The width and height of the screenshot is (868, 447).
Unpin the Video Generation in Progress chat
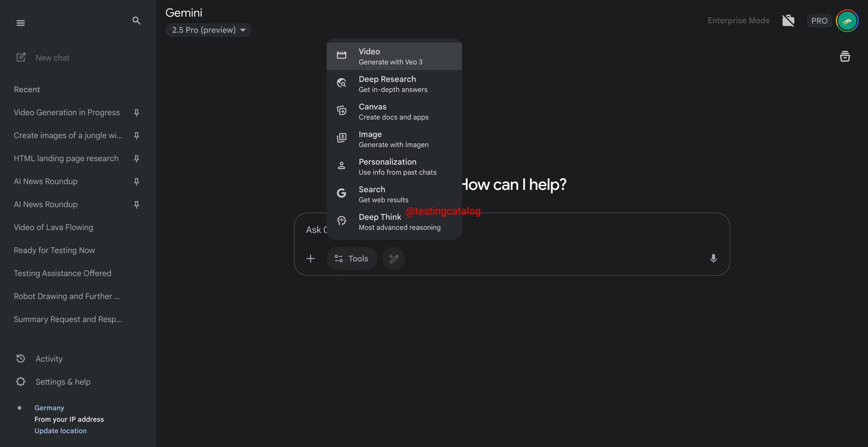pos(136,113)
